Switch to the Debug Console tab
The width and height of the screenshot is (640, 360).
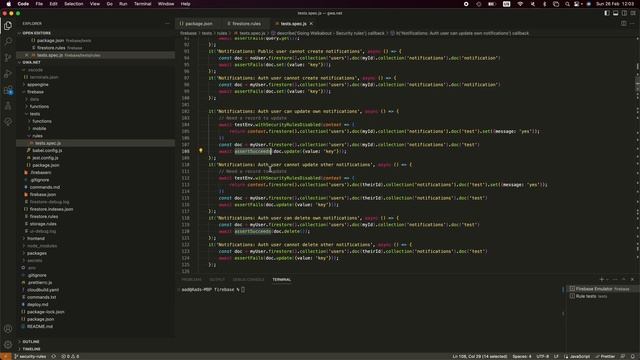(248, 280)
